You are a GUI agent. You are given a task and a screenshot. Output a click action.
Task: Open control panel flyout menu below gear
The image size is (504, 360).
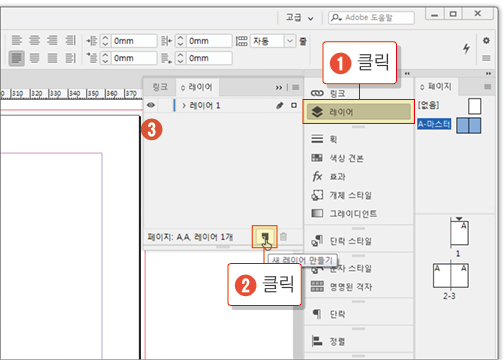click(486, 58)
